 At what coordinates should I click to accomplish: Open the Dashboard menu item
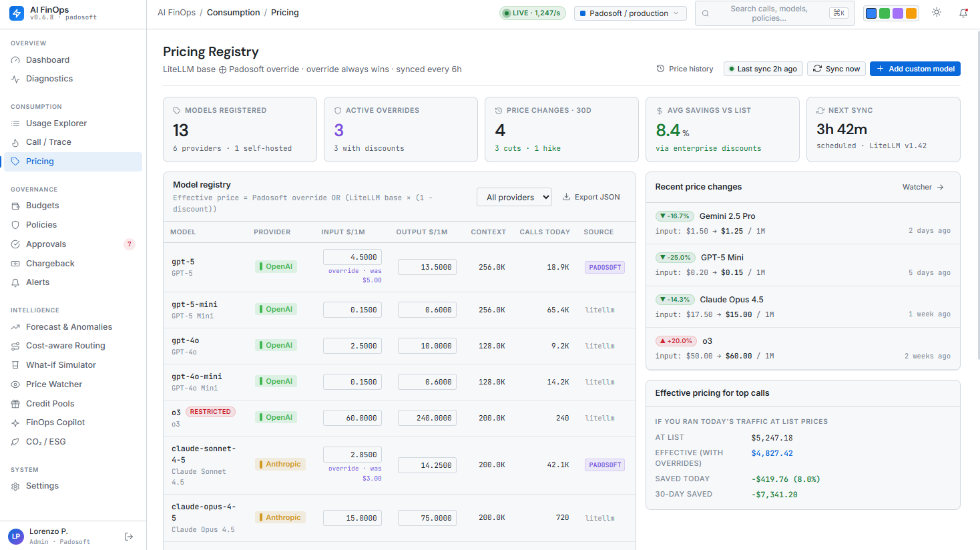73,60
